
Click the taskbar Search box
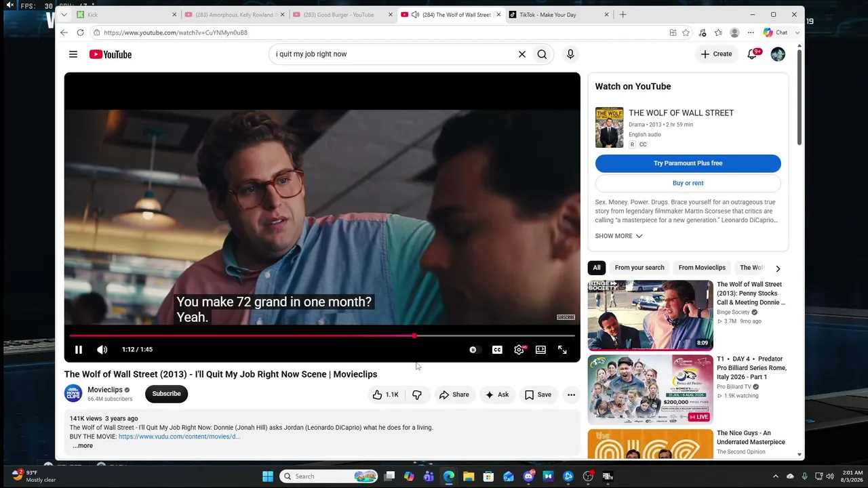[329, 476]
